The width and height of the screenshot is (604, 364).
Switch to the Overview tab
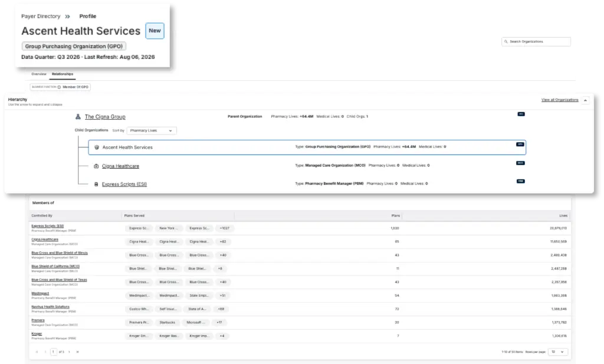pyautogui.click(x=39, y=74)
